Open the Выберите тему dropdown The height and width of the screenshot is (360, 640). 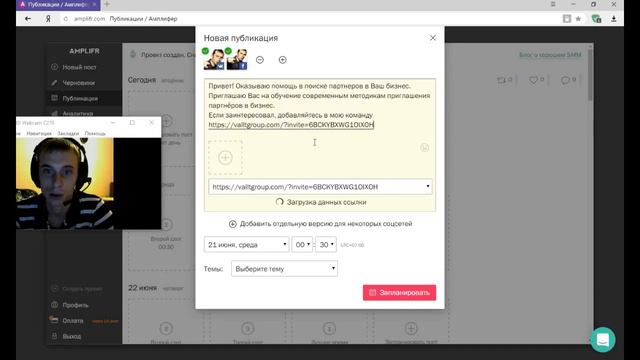[x=284, y=269]
